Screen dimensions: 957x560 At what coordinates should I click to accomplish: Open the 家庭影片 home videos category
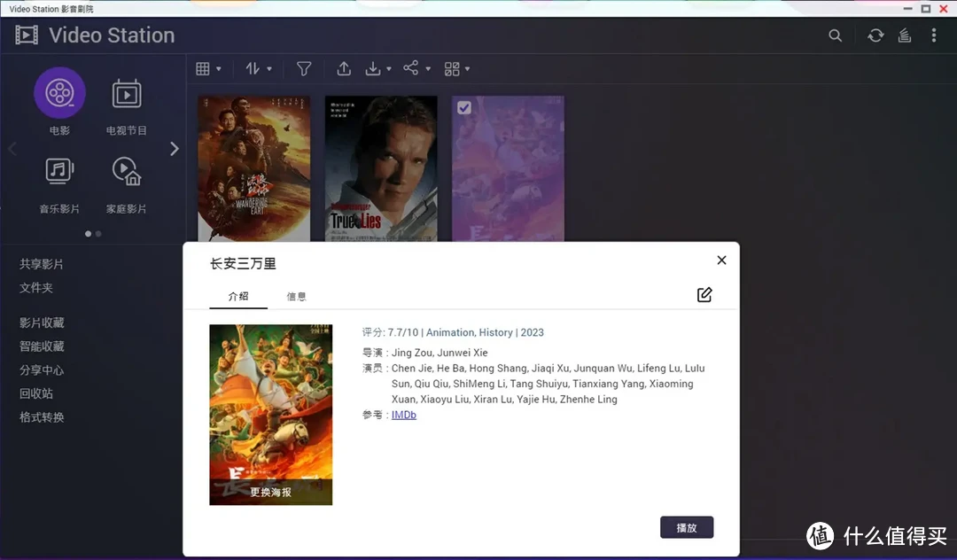[127, 171]
